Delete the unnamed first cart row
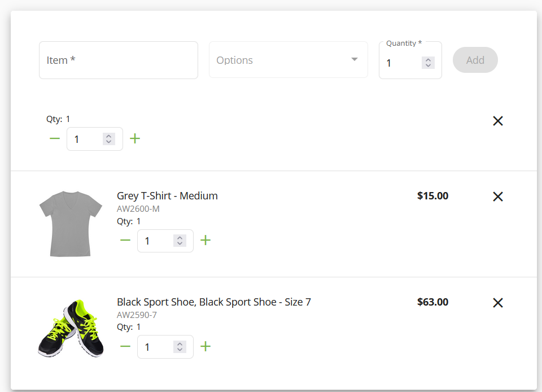The image size is (542, 392). 497,121
